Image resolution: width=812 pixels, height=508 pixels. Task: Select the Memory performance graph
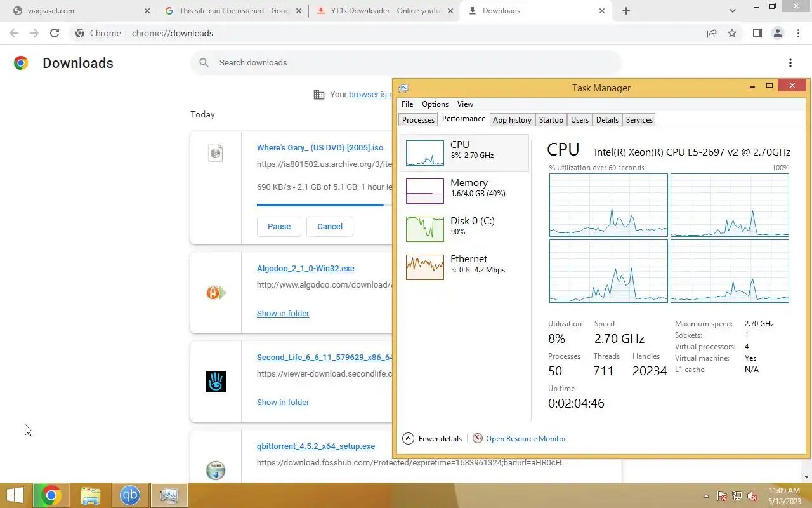(424, 191)
